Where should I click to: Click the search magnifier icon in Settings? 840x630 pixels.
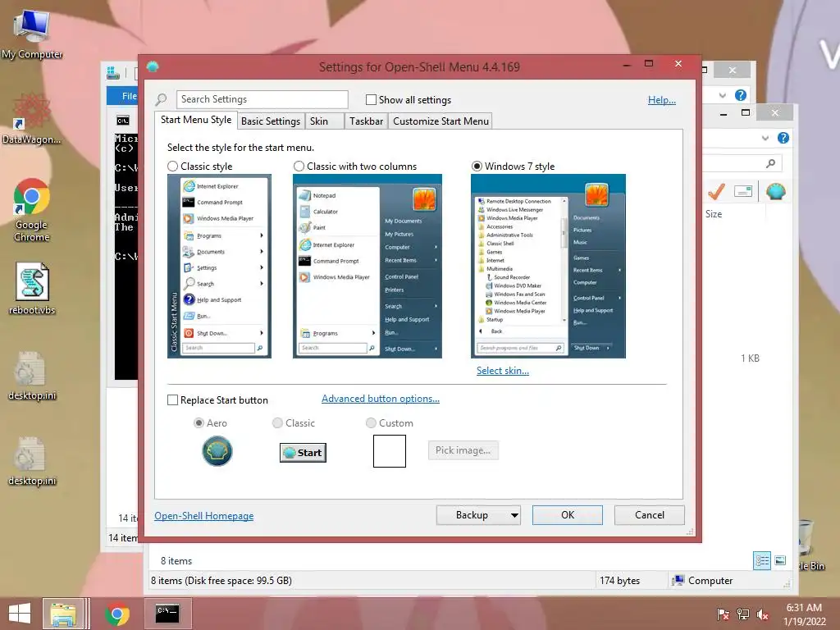click(161, 99)
